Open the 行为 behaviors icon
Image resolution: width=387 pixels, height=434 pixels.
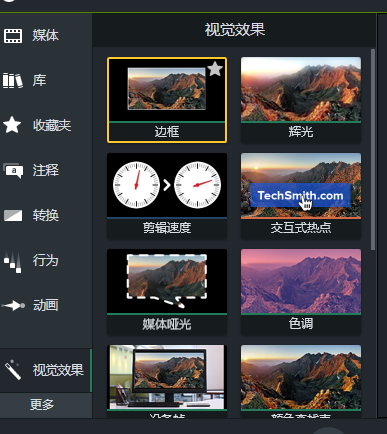click(x=13, y=262)
